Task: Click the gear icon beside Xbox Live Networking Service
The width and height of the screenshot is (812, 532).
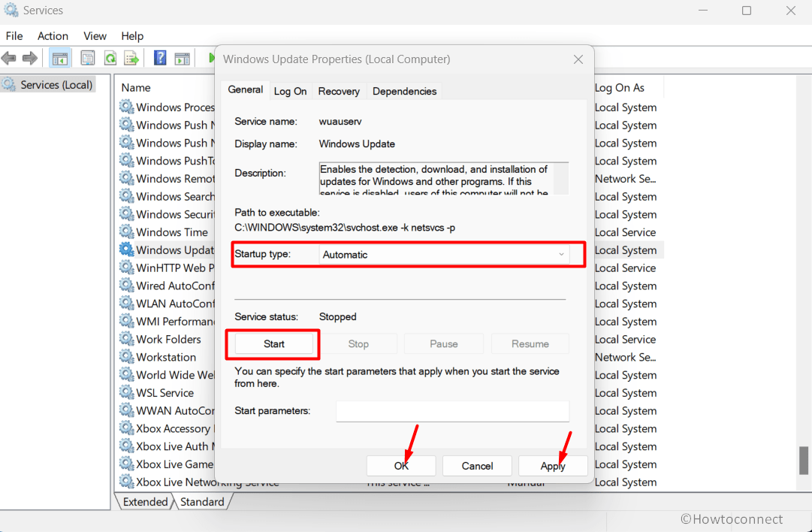Action: (x=126, y=481)
